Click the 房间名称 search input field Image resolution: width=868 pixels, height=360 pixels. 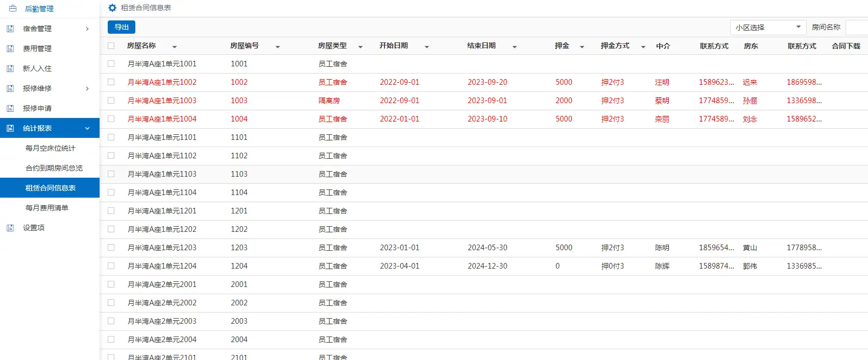(857, 28)
